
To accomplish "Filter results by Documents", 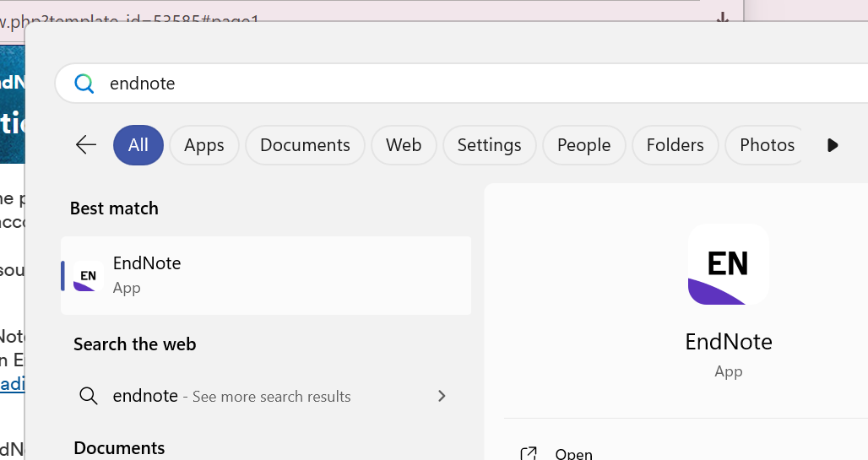I will (x=305, y=145).
